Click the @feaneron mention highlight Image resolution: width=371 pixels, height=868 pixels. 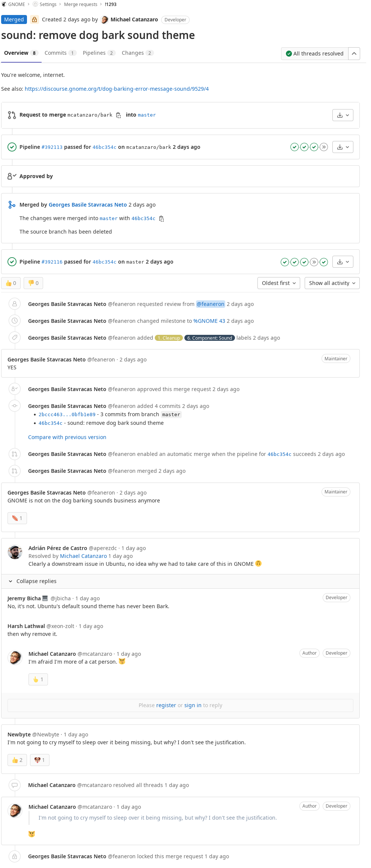tap(210, 304)
